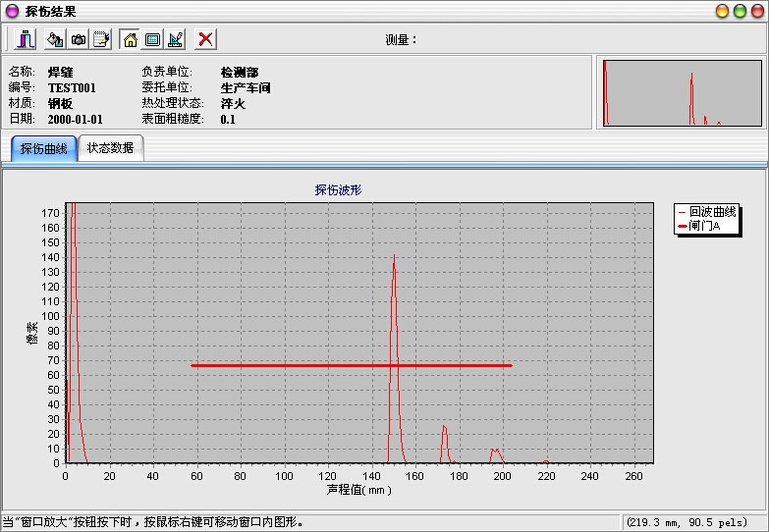Switch to the 探伤曲线 tab
The width and height of the screenshot is (769, 532).
[44, 149]
